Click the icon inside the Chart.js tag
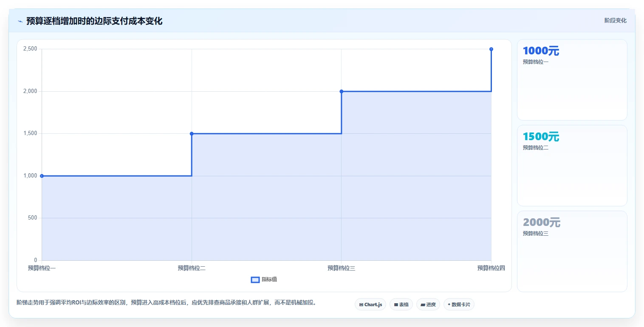 (361, 304)
